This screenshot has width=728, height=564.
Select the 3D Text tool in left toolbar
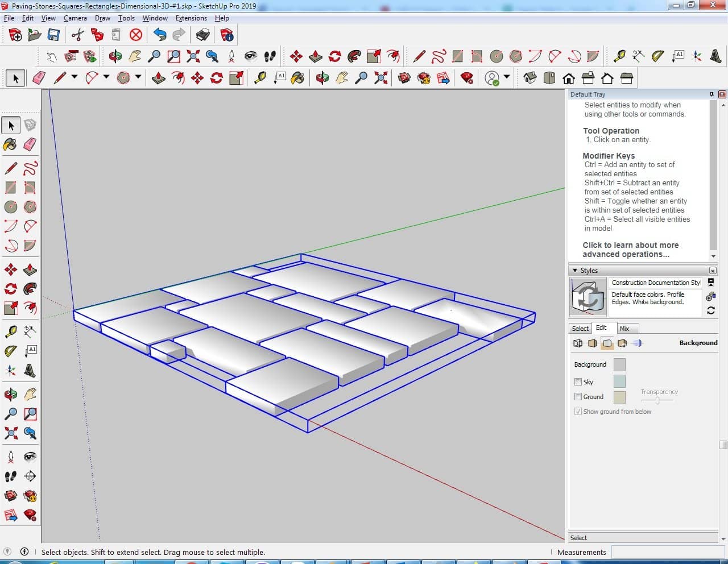[x=30, y=371]
